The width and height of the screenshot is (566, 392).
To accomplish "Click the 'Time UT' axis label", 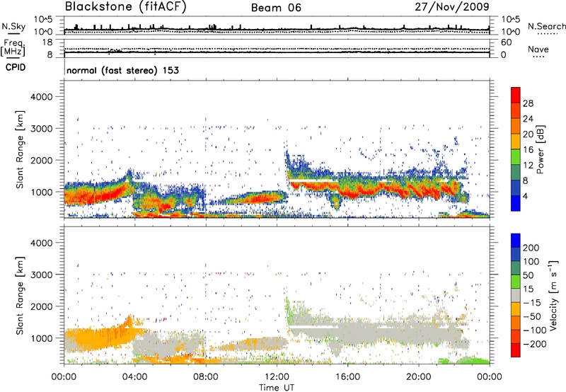I will (277, 387).
